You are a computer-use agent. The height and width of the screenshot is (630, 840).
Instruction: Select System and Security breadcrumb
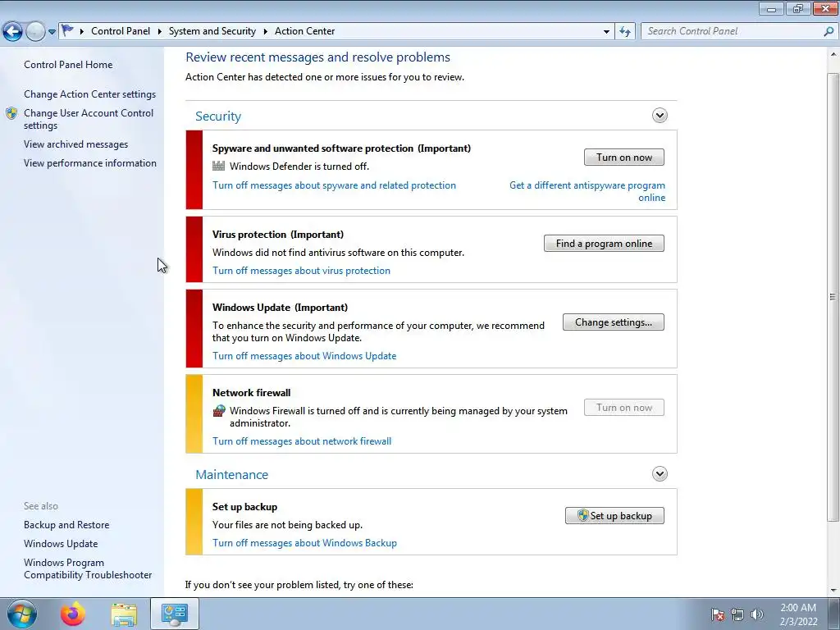212,31
